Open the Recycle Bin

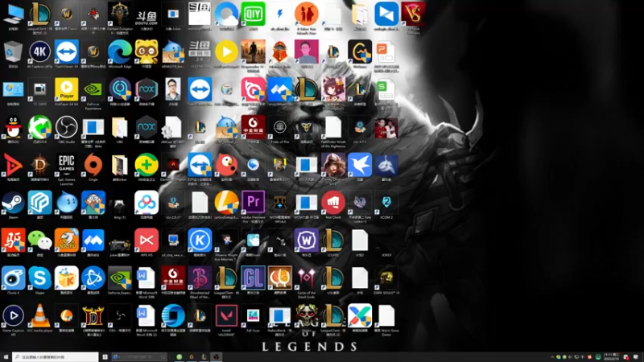point(13,53)
